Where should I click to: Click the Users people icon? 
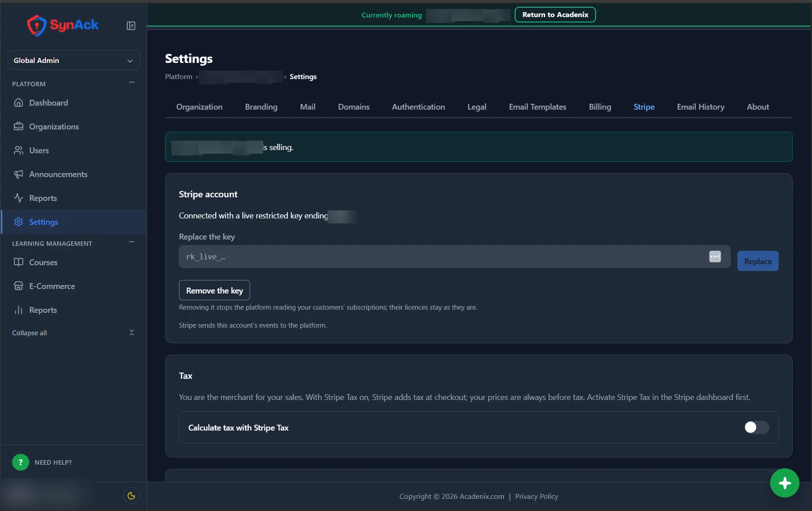(x=18, y=150)
